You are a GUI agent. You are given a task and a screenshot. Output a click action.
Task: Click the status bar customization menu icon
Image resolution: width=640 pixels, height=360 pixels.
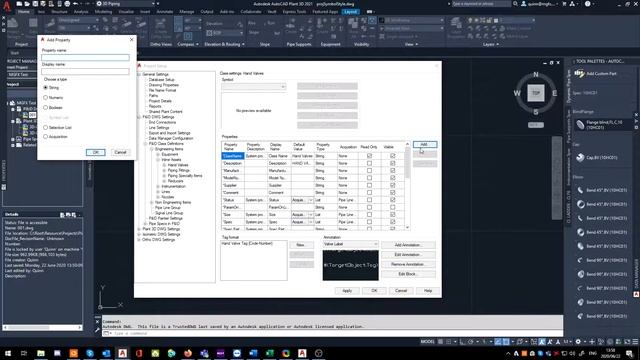coord(635,342)
